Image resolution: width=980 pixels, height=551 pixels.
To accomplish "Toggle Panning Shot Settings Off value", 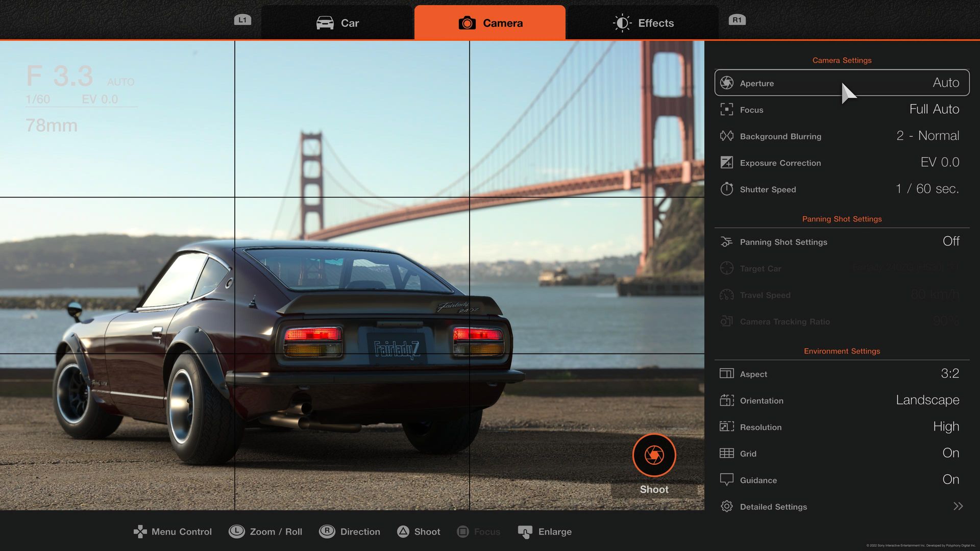I will (950, 241).
